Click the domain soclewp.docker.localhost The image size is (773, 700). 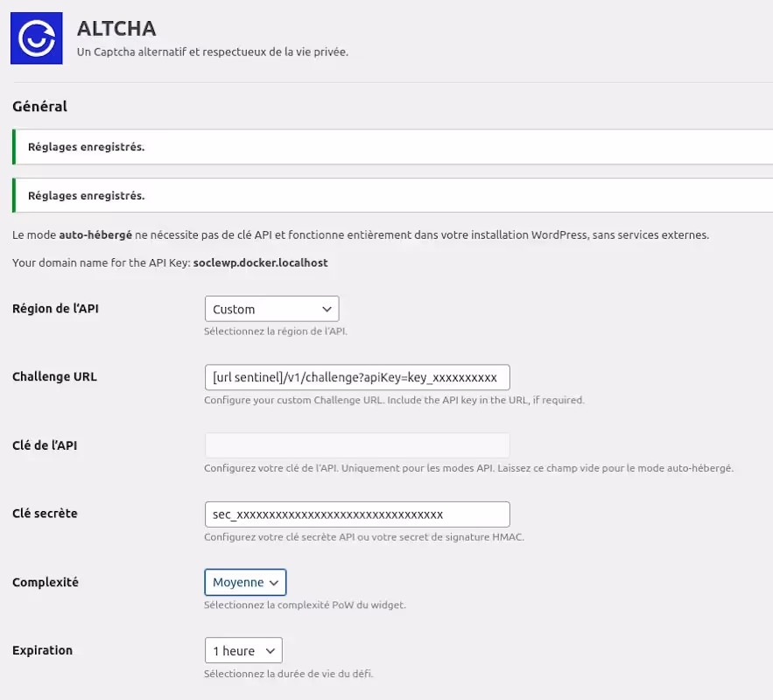263,262
